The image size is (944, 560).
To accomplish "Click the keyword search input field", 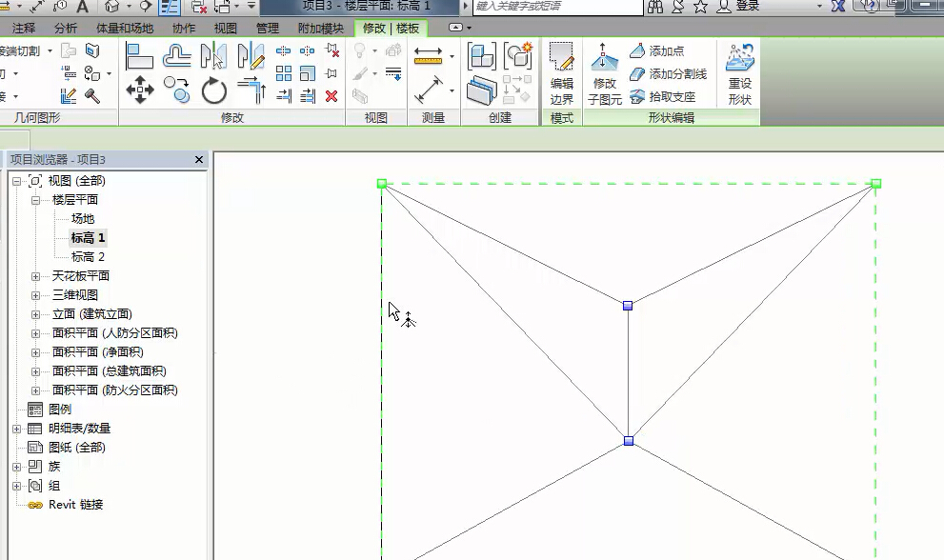I will (557, 7).
